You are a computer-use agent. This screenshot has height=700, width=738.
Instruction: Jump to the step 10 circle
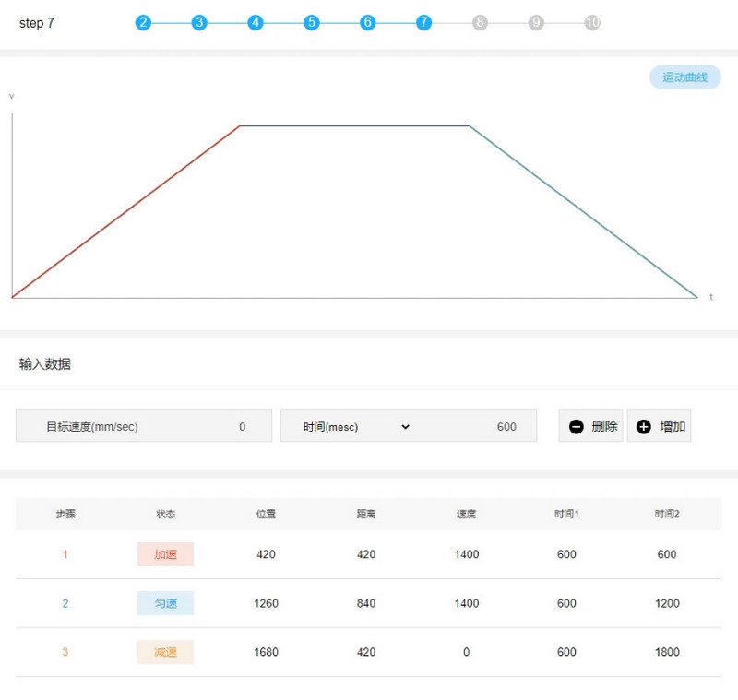tap(592, 22)
